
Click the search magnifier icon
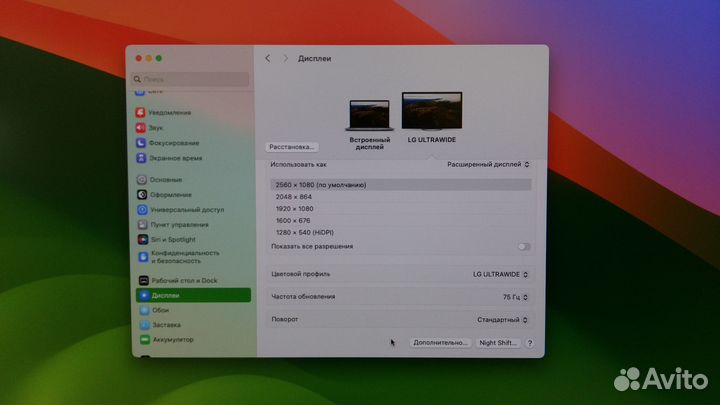(x=137, y=79)
